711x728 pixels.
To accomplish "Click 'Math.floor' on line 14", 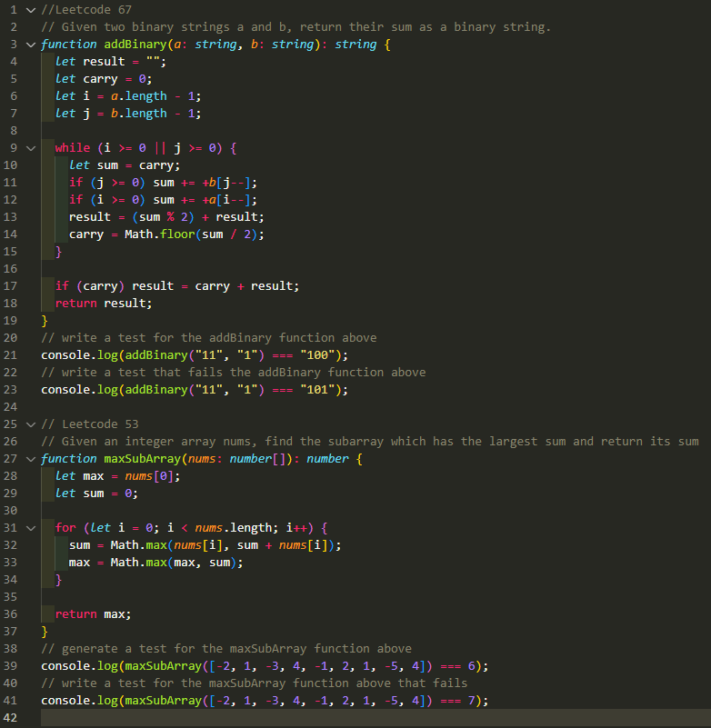I will [x=159, y=234].
